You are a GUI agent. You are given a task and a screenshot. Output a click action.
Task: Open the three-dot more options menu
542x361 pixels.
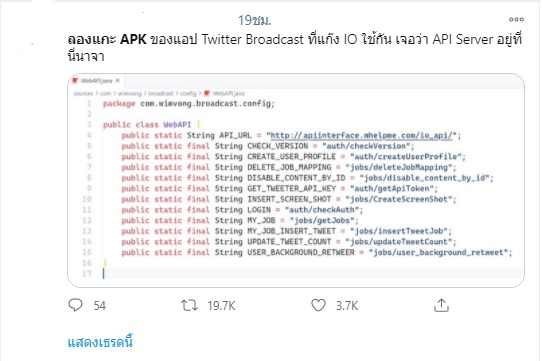516,19
